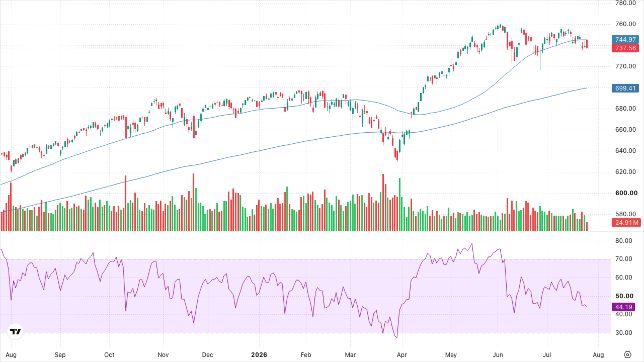The height and width of the screenshot is (362, 644).
Task: Click the Apr label on time axis
Action: pos(402,355)
